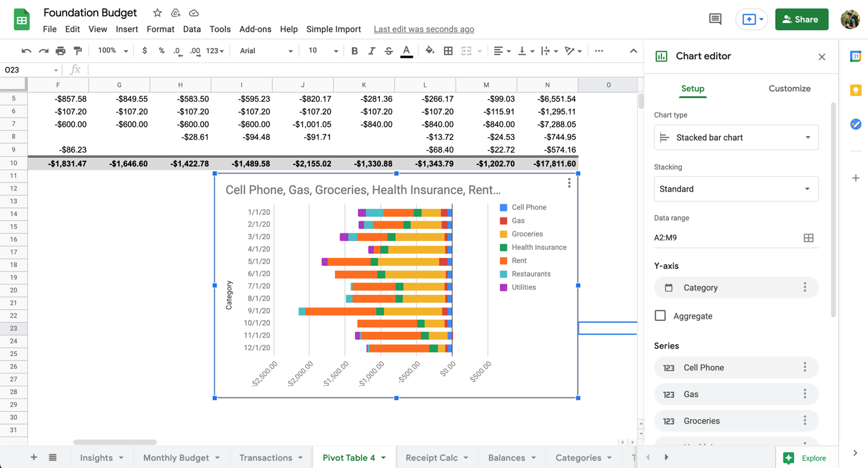Click the merge cells icon
This screenshot has width=868, height=468.
(466, 51)
